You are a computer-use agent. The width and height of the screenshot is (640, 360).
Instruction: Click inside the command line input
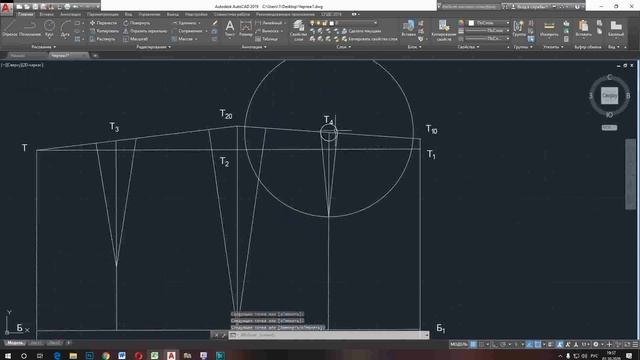coord(330,335)
